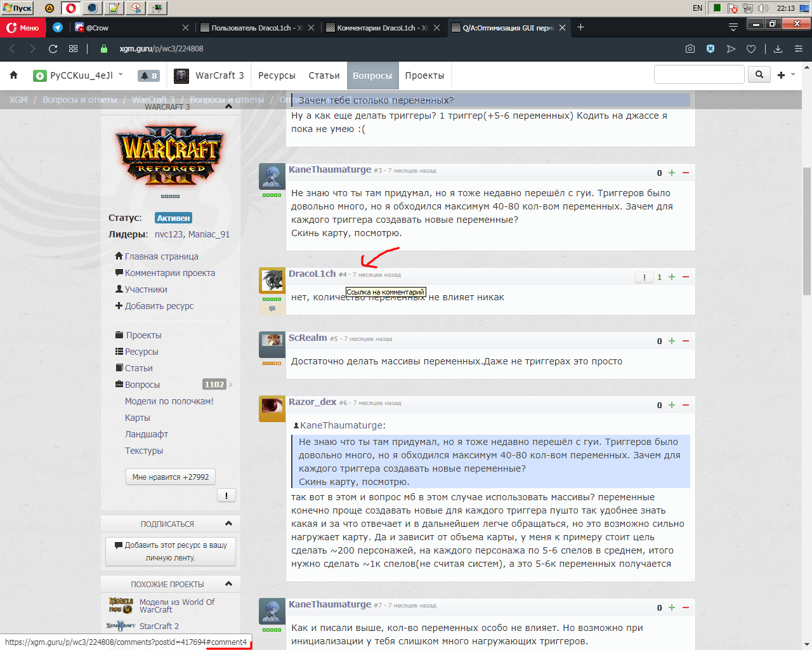This screenshot has width=812, height=650.
Task: Open a new browser tab
Action: [x=580, y=27]
